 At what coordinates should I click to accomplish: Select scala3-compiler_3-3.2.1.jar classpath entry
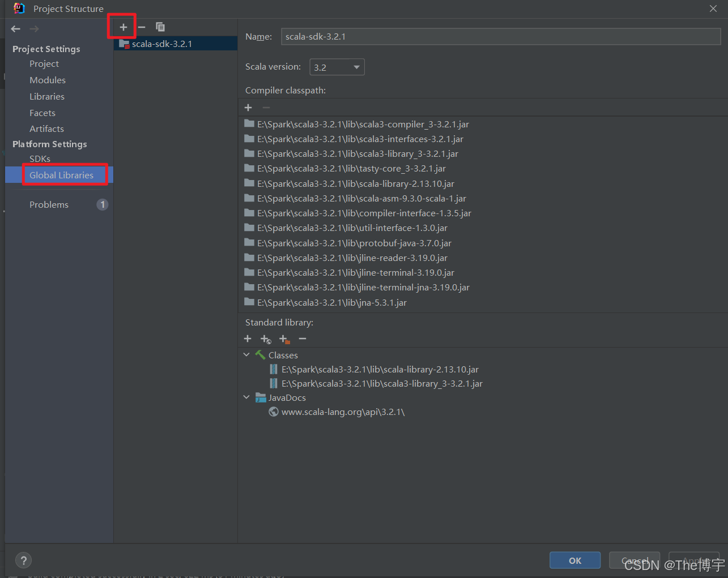click(363, 125)
